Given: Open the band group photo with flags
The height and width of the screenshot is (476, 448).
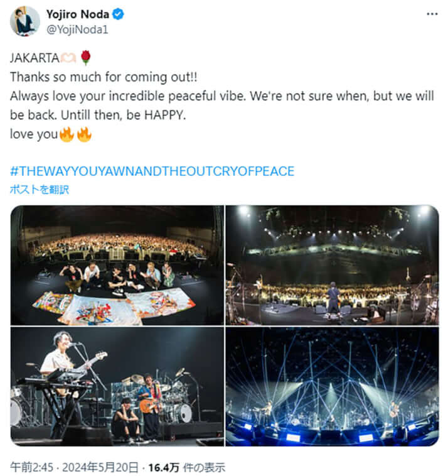Looking at the screenshot, I should click(x=117, y=264).
